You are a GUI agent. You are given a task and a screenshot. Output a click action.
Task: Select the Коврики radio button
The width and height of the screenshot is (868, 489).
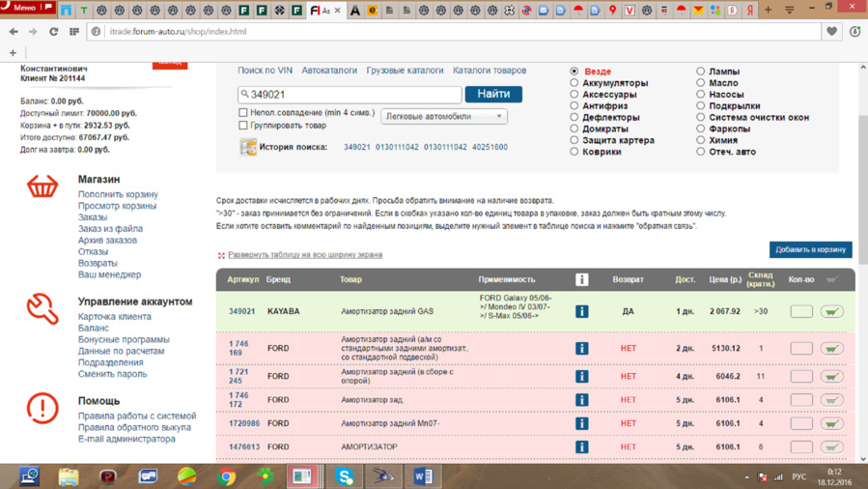point(574,151)
